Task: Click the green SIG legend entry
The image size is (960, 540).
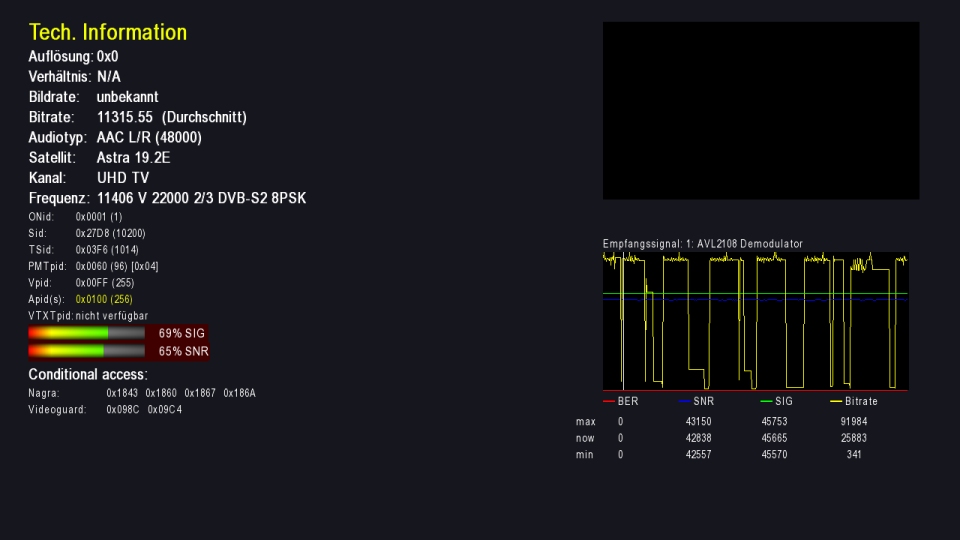Action: click(x=776, y=402)
